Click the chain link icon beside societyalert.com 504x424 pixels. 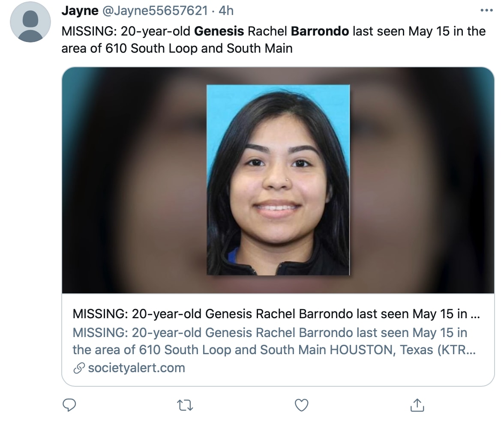79,368
